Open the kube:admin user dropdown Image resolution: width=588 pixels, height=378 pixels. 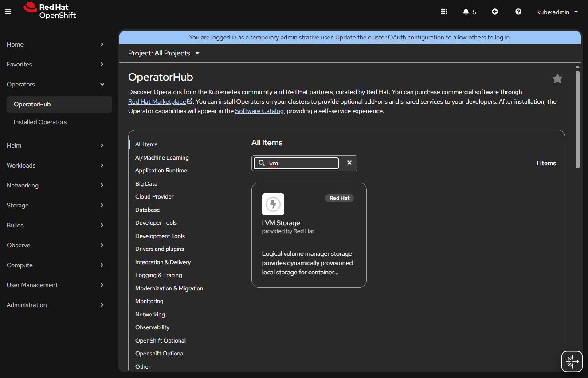557,12
